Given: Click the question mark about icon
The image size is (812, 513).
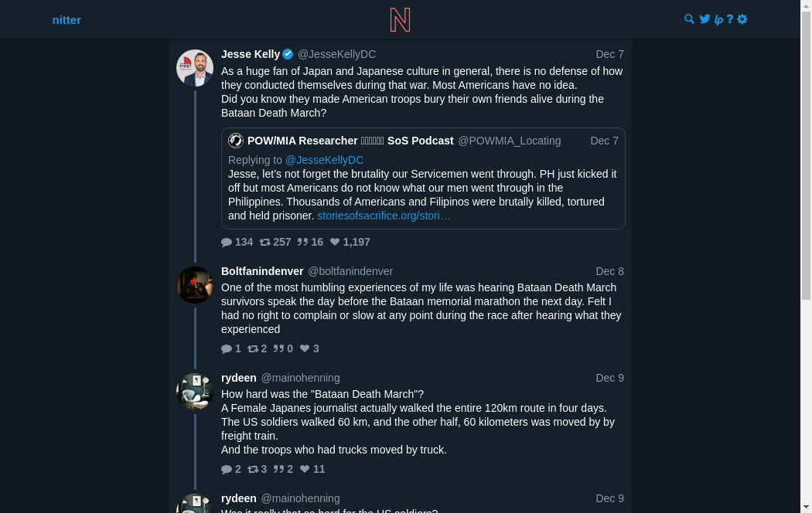Looking at the screenshot, I should [x=730, y=19].
